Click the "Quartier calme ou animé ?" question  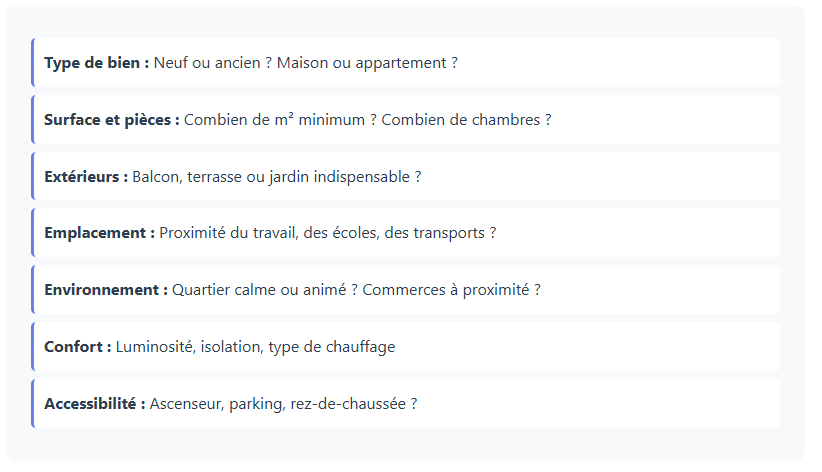(x=265, y=290)
